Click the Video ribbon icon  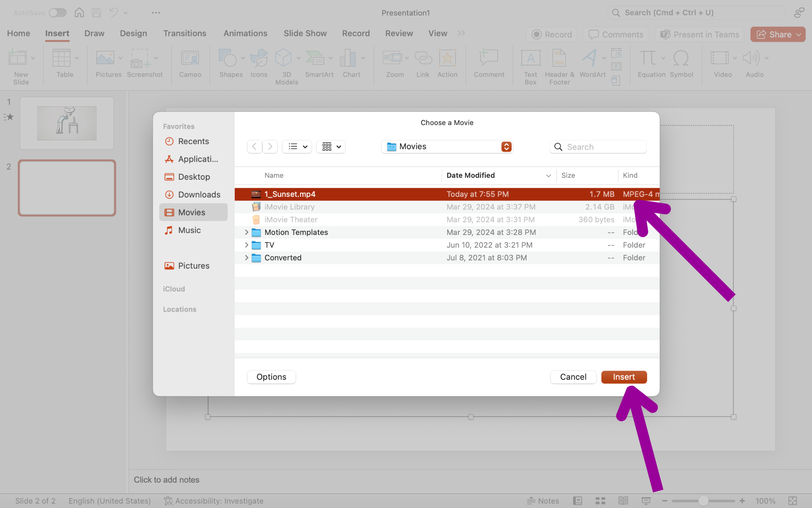coord(720,58)
